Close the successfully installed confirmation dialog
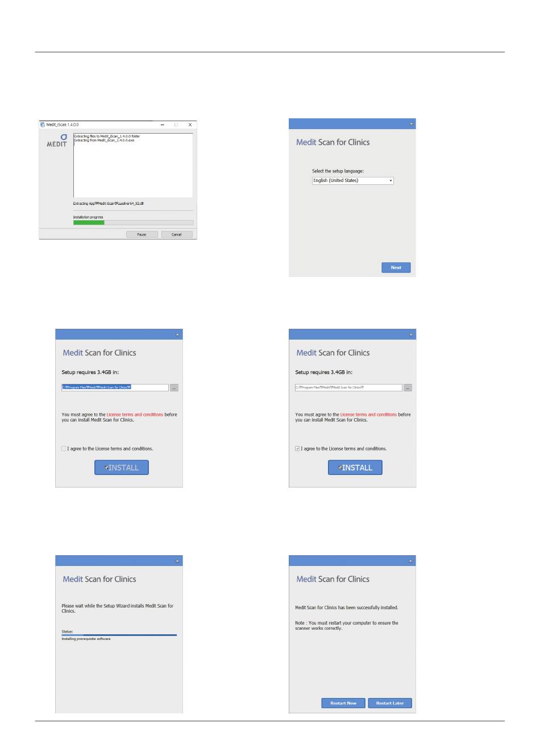The width and height of the screenshot is (540, 756). 411,561
